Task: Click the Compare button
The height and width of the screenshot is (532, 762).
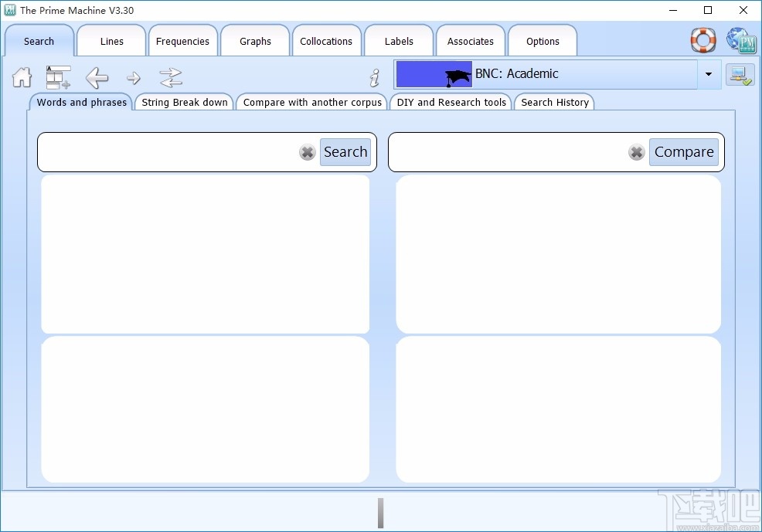Action: tap(684, 152)
